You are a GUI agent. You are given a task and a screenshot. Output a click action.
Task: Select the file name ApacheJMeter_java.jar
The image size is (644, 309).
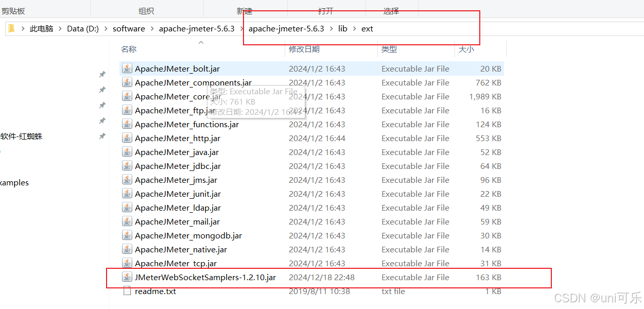pos(177,152)
